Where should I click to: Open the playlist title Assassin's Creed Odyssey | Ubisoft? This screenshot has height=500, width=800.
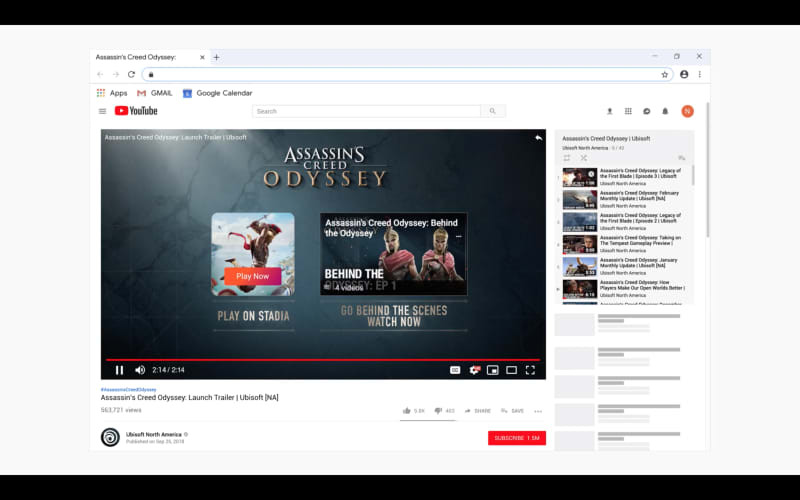click(606, 138)
